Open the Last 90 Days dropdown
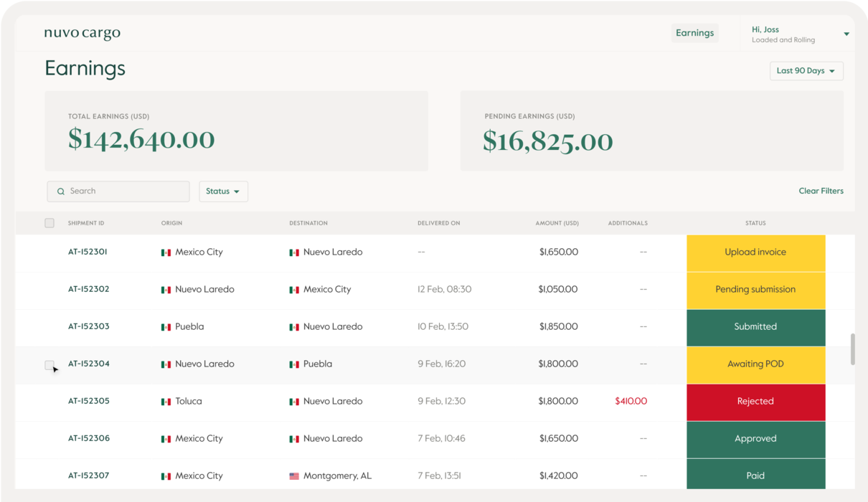868x502 pixels. point(806,70)
